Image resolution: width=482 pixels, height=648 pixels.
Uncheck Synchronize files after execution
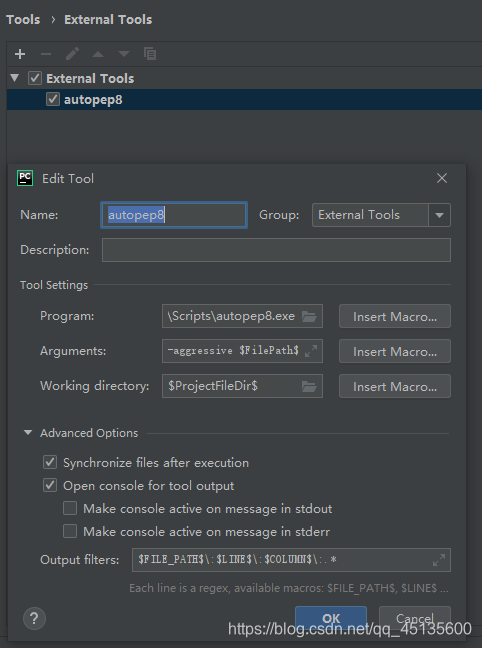(50, 462)
